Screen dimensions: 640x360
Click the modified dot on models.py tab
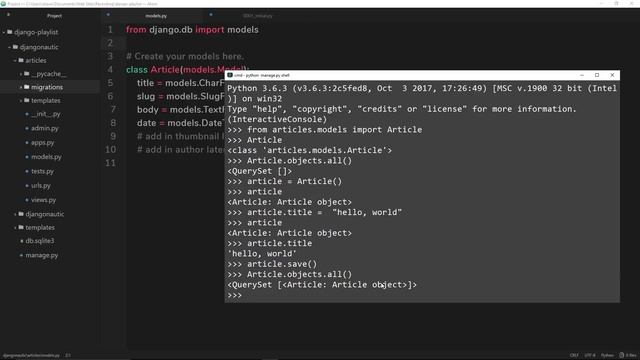coord(108,15)
